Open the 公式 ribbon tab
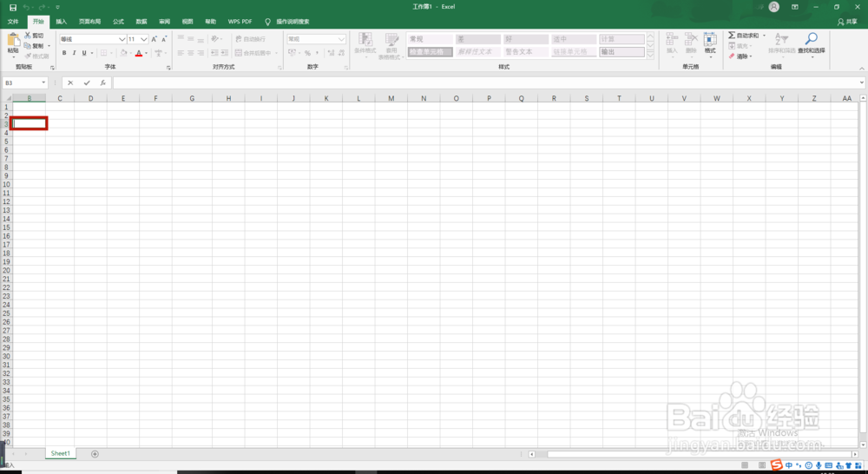The width and height of the screenshot is (868, 474). point(118,22)
